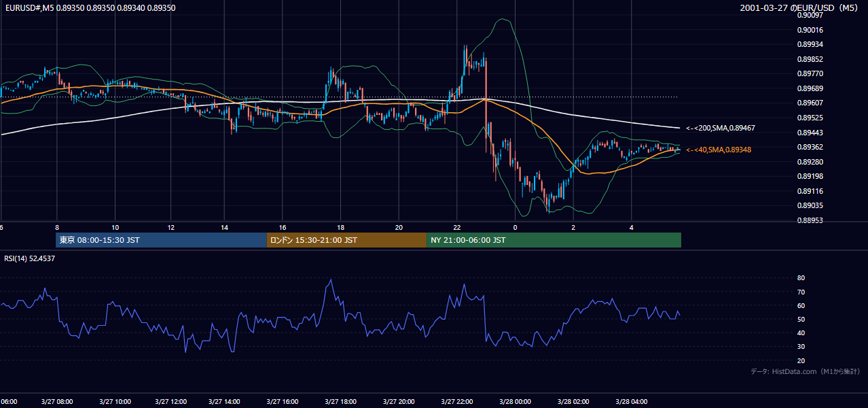This screenshot has width=868, height=408.
Task: Click hour marker 8 under the price chart
Action: (57, 228)
